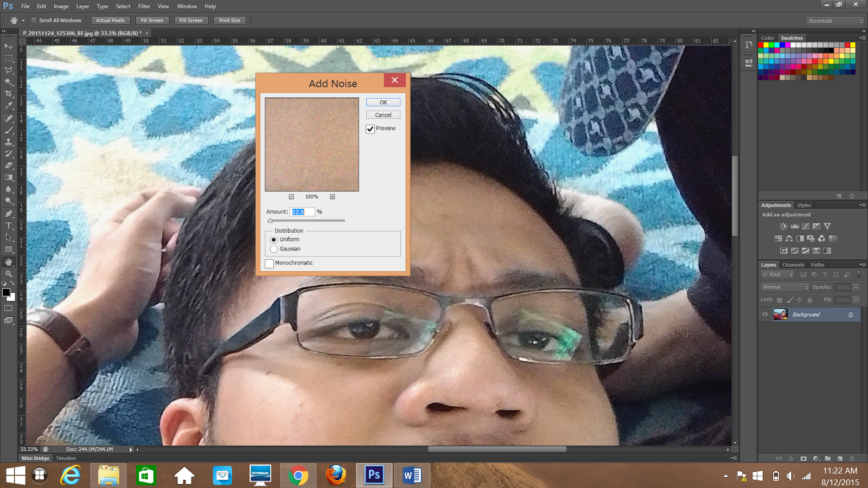Open the Opacity dropdown arrow
This screenshot has width=868, height=488.
856,287
